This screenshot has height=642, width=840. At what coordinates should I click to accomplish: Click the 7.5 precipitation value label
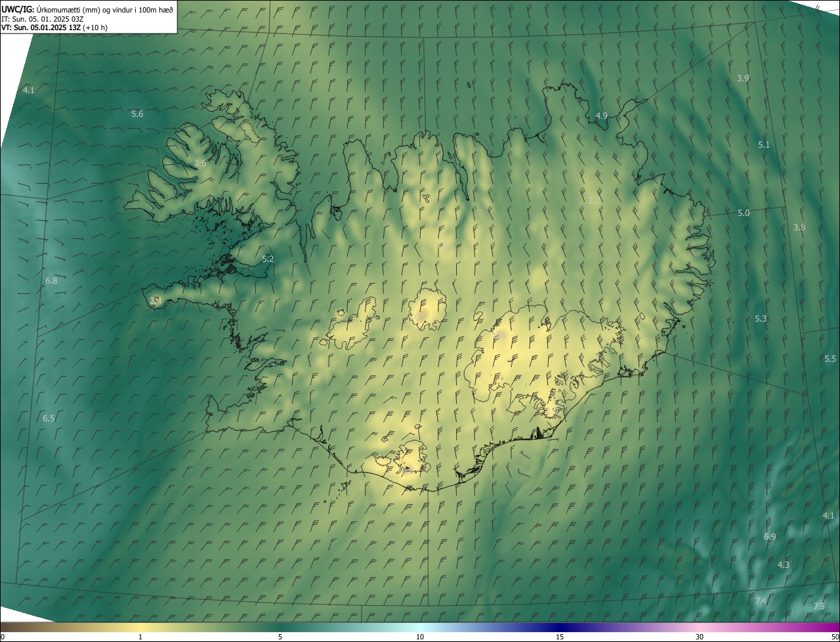(819, 607)
